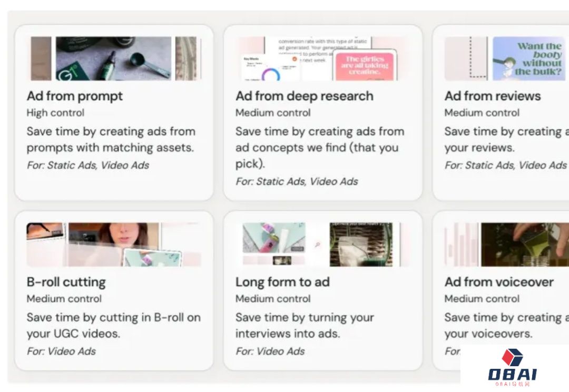Select the Long form to ad heading
The height and width of the screenshot is (392, 569).
(283, 282)
